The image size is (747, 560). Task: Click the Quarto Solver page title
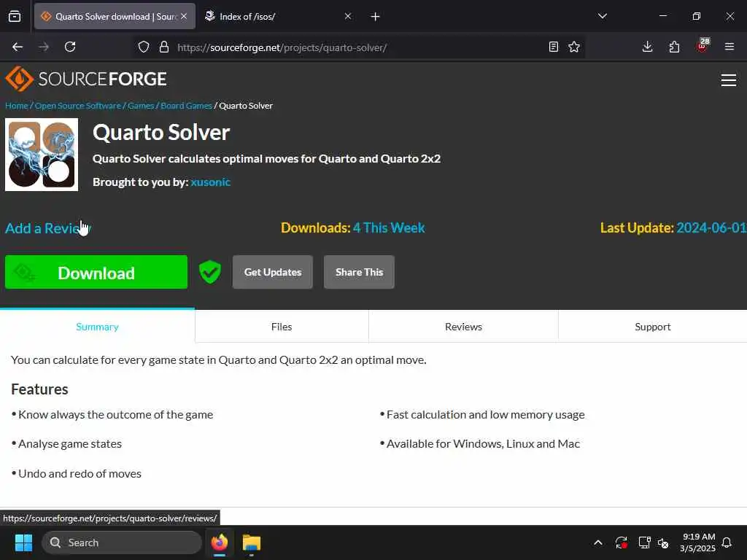click(161, 133)
